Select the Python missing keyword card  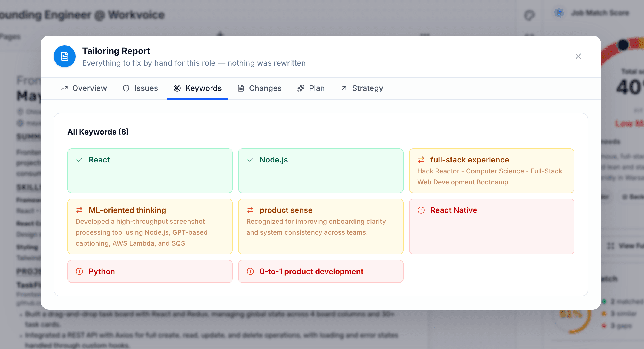click(150, 271)
